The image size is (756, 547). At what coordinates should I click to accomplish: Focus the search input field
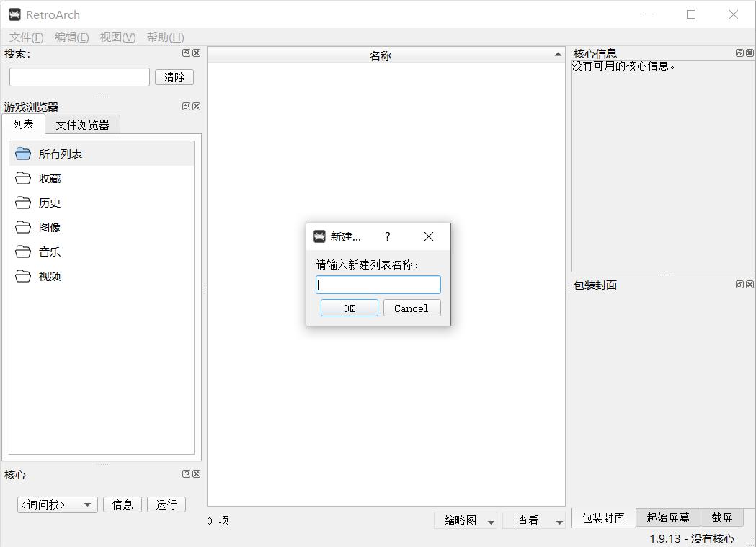pos(79,77)
